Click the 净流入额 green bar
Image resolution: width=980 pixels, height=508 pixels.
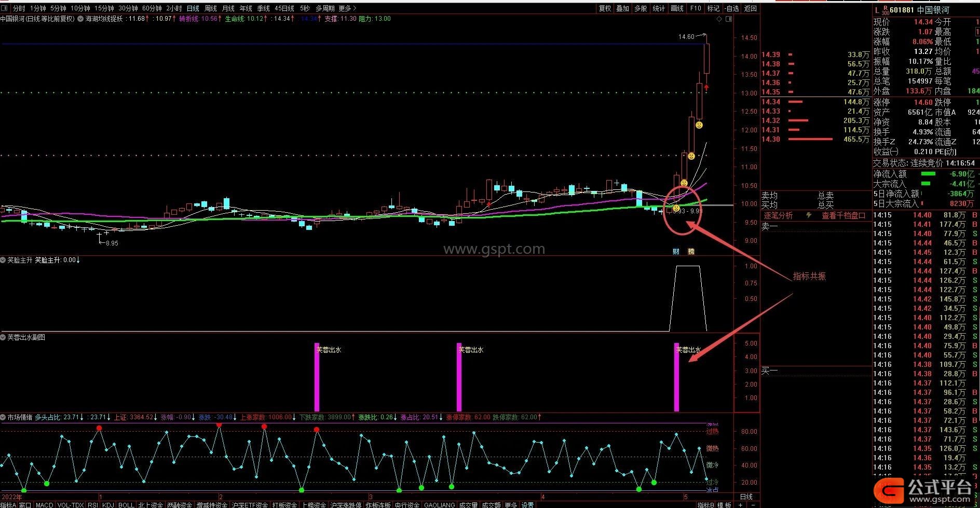click(928, 174)
